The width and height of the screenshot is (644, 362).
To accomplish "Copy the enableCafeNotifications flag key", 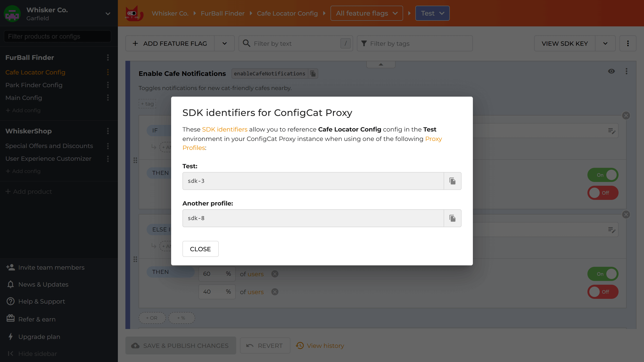I will point(313,73).
